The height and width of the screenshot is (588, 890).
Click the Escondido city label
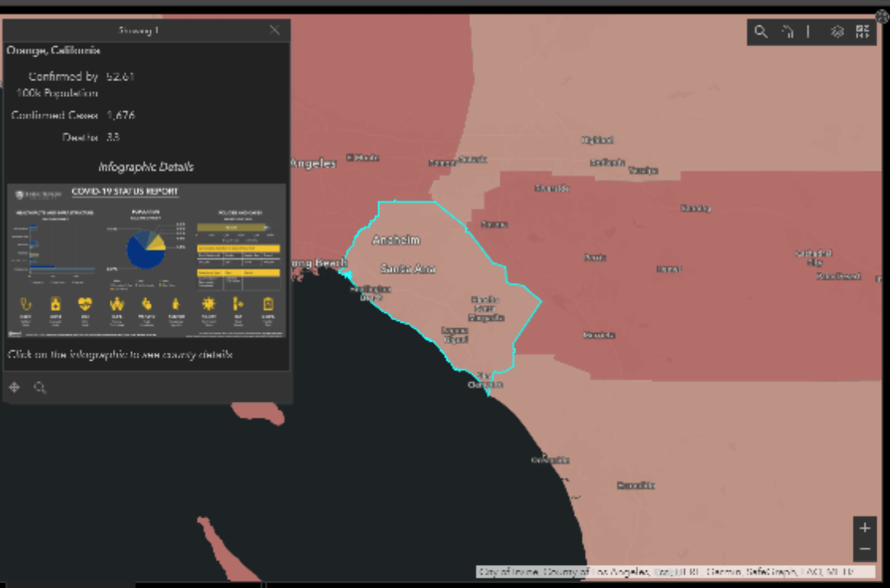point(636,485)
